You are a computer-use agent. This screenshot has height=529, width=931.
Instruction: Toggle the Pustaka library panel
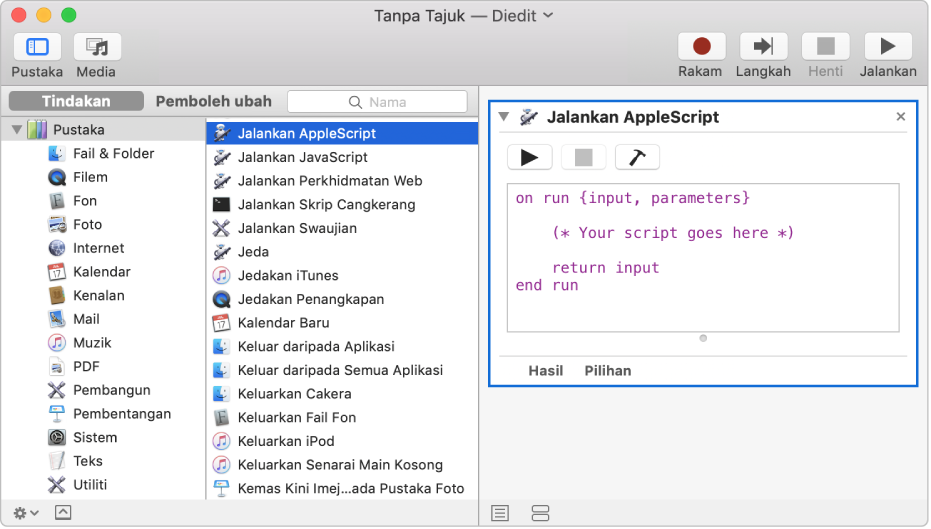pyautogui.click(x=37, y=47)
